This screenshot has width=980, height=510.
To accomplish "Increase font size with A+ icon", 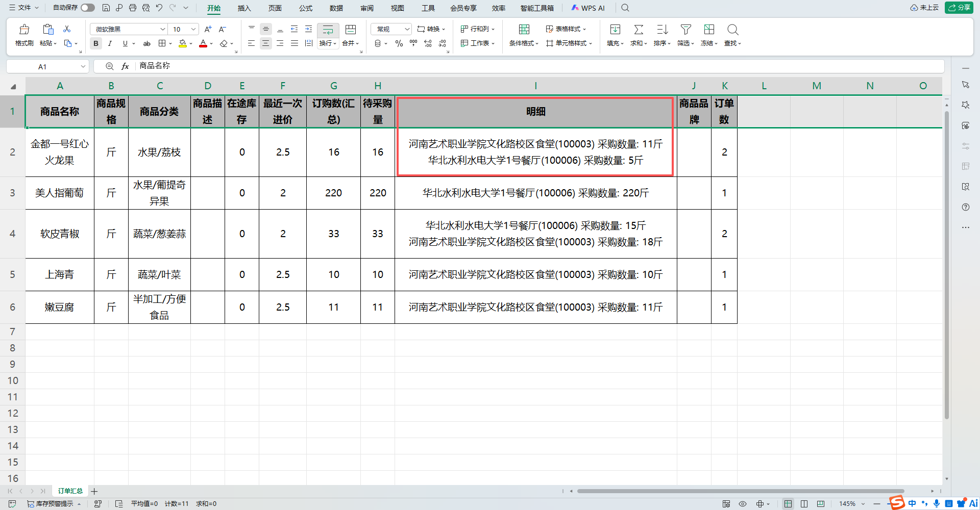I will coord(208,29).
